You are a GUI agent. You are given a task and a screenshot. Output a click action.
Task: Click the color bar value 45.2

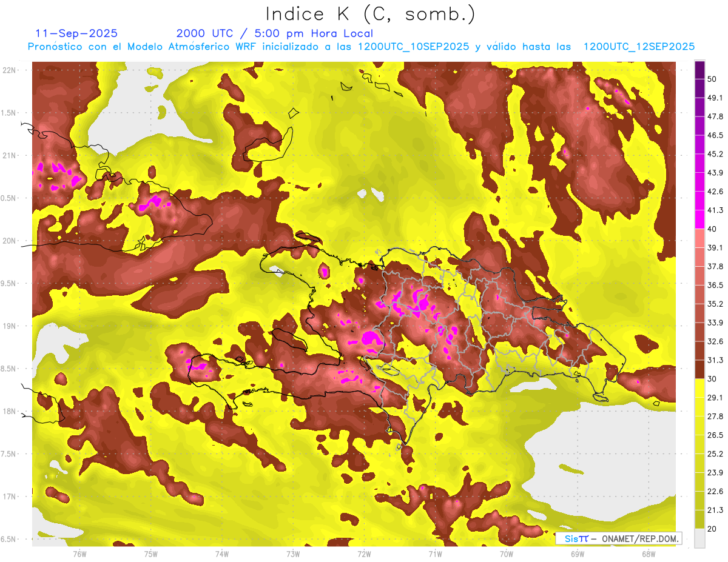click(714, 154)
